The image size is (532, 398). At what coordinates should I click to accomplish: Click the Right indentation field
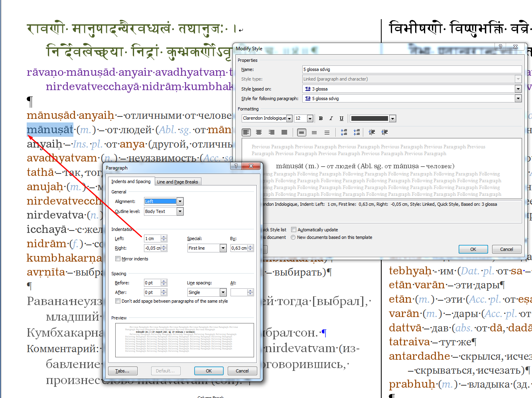[x=152, y=248]
